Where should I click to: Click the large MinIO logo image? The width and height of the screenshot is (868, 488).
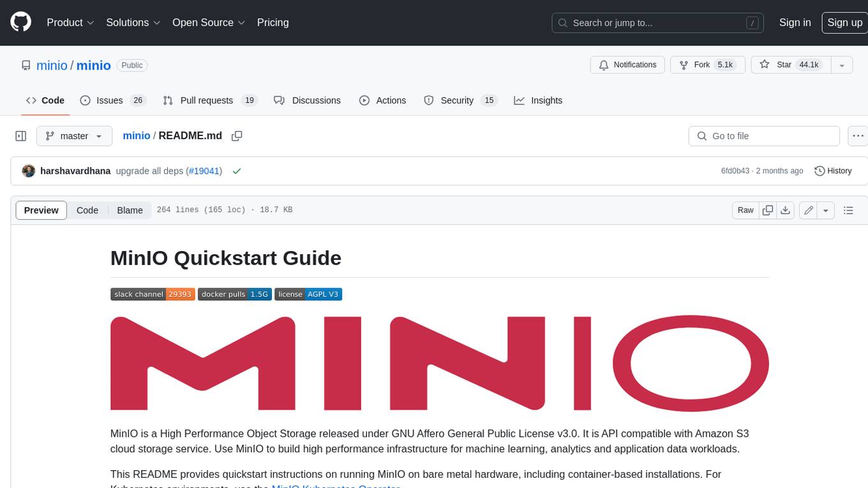[x=440, y=363]
